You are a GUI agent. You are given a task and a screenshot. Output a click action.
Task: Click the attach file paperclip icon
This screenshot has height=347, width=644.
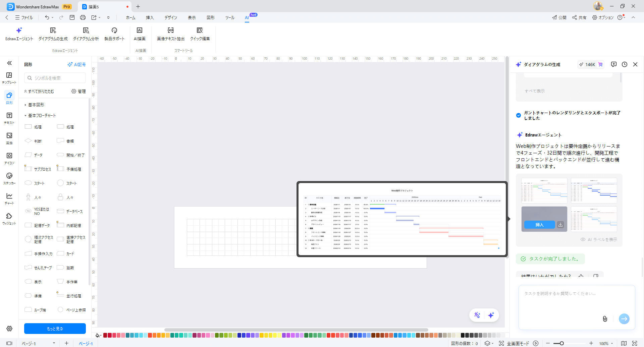605,319
